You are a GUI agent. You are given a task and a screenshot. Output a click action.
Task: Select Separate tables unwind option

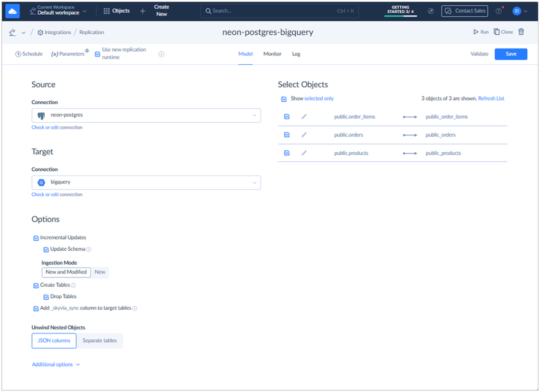(x=100, y=341)
